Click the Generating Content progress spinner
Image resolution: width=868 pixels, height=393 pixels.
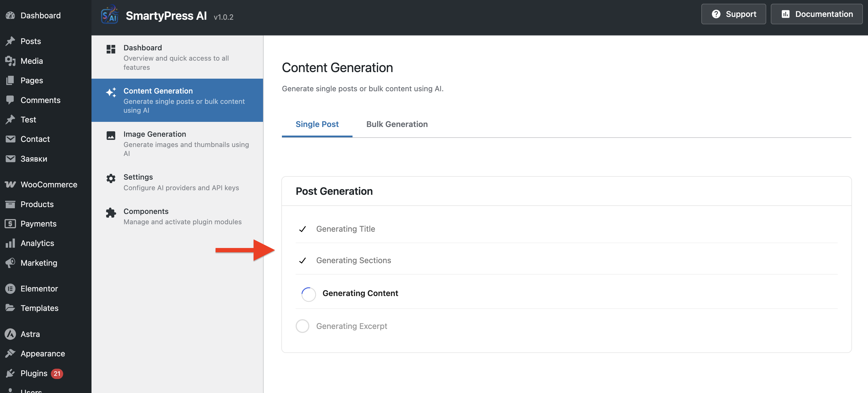click(x=308, y=294)
